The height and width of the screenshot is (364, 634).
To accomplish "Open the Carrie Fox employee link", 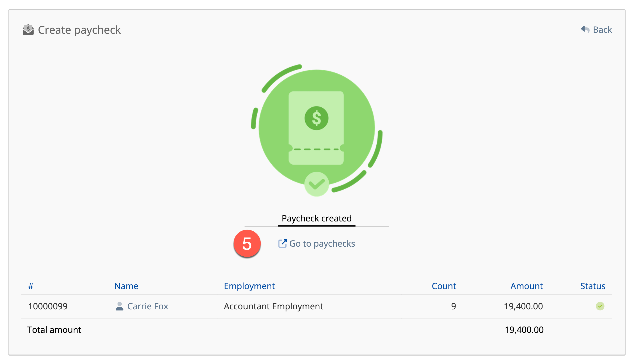I will tap(148, 306).
